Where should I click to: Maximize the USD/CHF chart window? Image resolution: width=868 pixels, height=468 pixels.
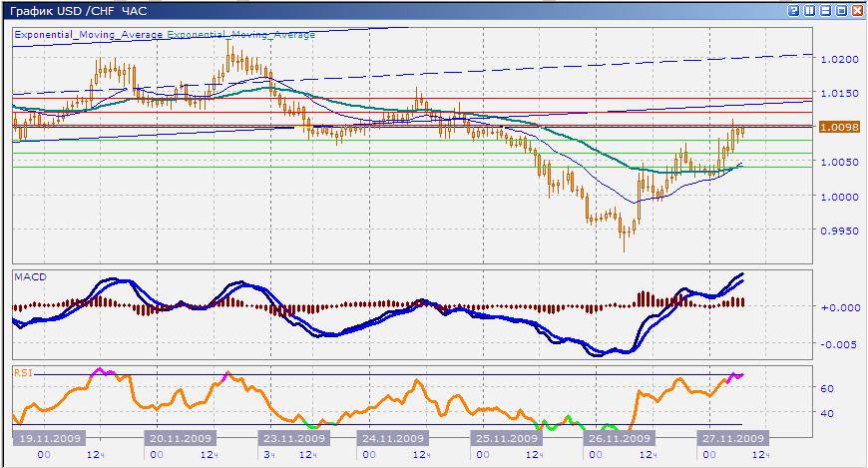pos(841,10)
